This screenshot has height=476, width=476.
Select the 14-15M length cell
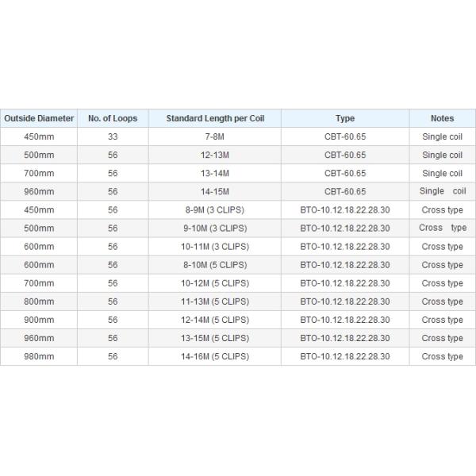point(214,191)
